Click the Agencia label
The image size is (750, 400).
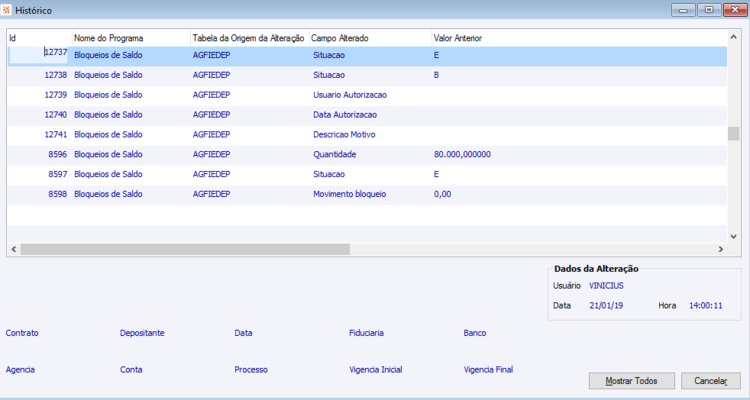[x=20, y=369]
